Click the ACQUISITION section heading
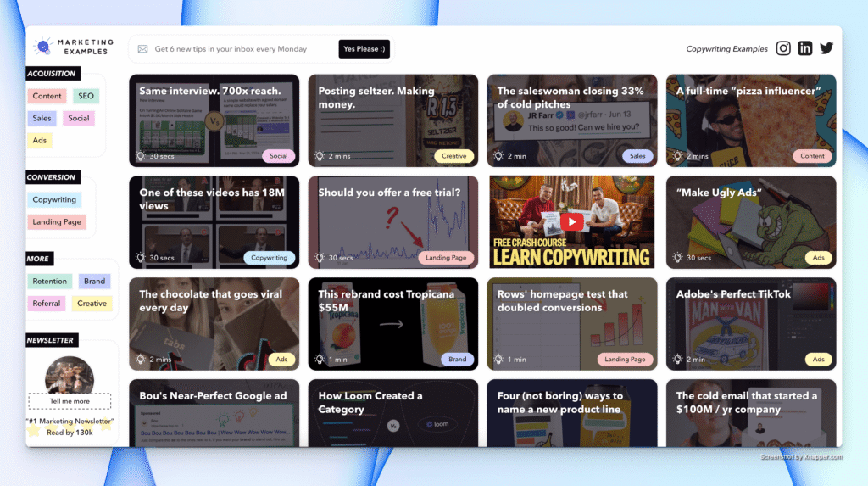This screenshot has height=486, width=868. pos(52,73)
